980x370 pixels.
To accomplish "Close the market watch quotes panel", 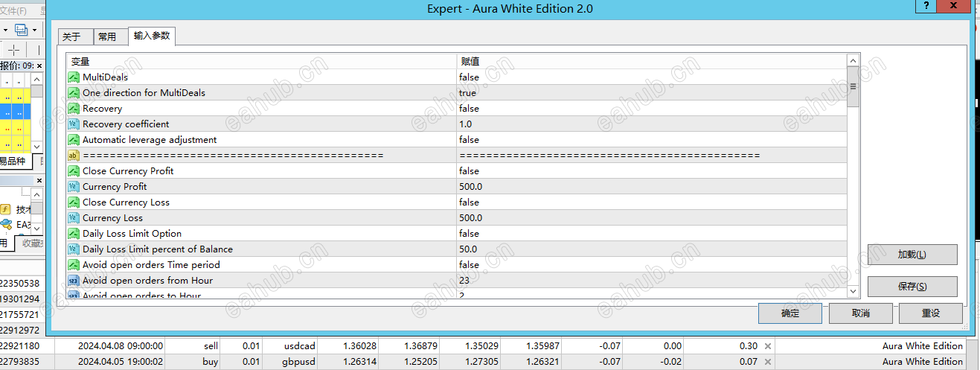I will [39, 66].
